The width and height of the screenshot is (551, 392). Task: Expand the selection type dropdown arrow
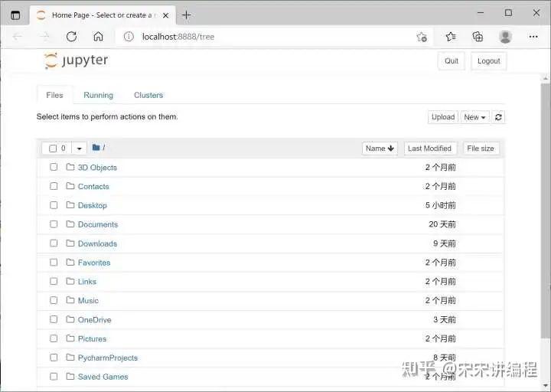tap(79, 149)
